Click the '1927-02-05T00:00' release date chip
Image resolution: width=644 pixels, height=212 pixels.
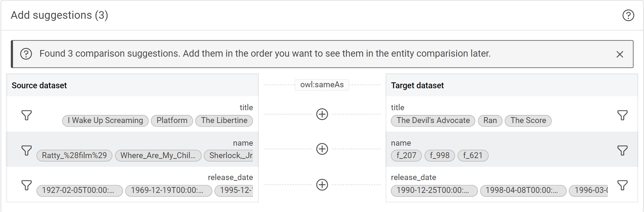[80, 190]
